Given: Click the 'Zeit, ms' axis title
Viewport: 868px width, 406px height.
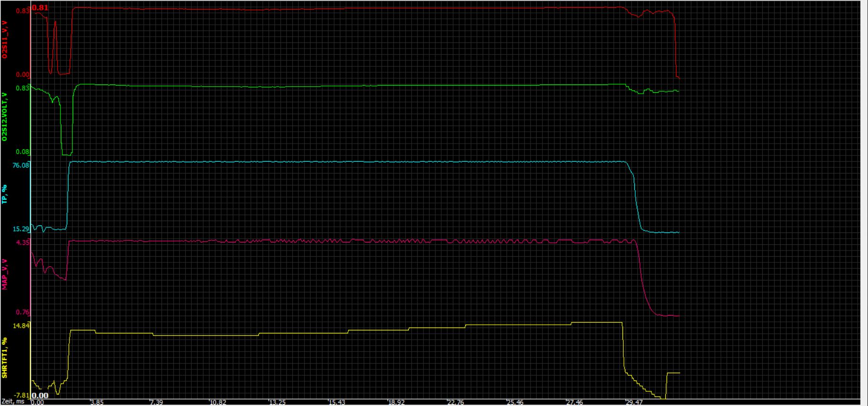Looking at the screenshot, I should pos(13,402).
